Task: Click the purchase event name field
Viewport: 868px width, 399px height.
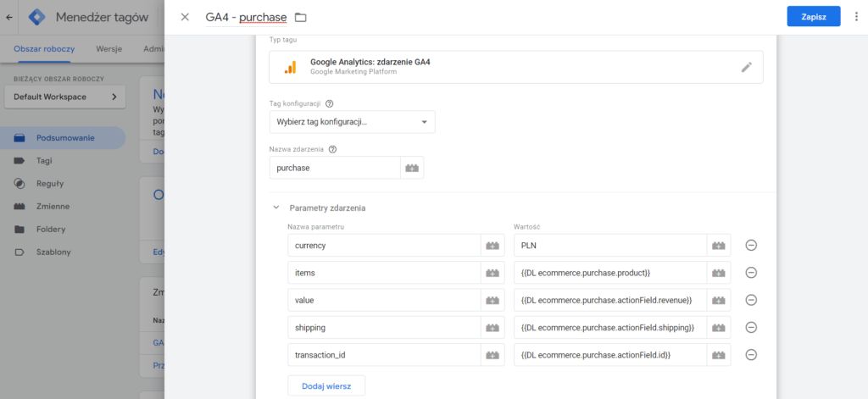Action: (334, 168)
